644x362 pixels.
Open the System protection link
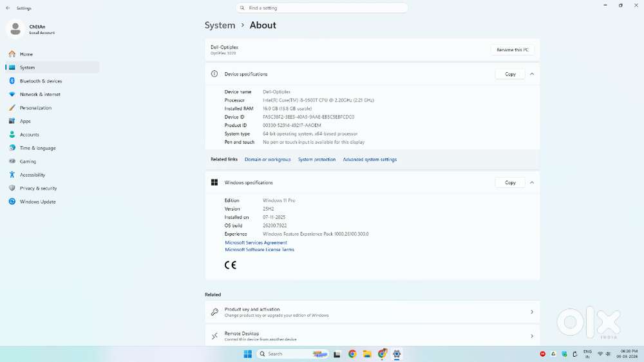[x=317, y=160]
